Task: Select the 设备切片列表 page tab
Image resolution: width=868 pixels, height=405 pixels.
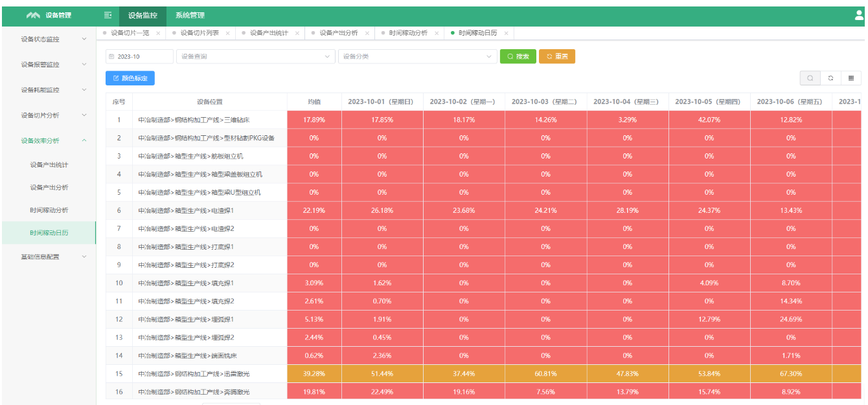Action: point(200,33)
